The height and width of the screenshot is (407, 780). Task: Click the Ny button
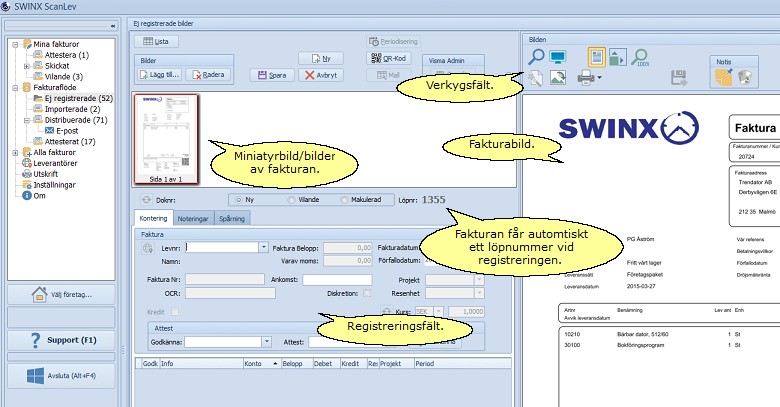321,58
